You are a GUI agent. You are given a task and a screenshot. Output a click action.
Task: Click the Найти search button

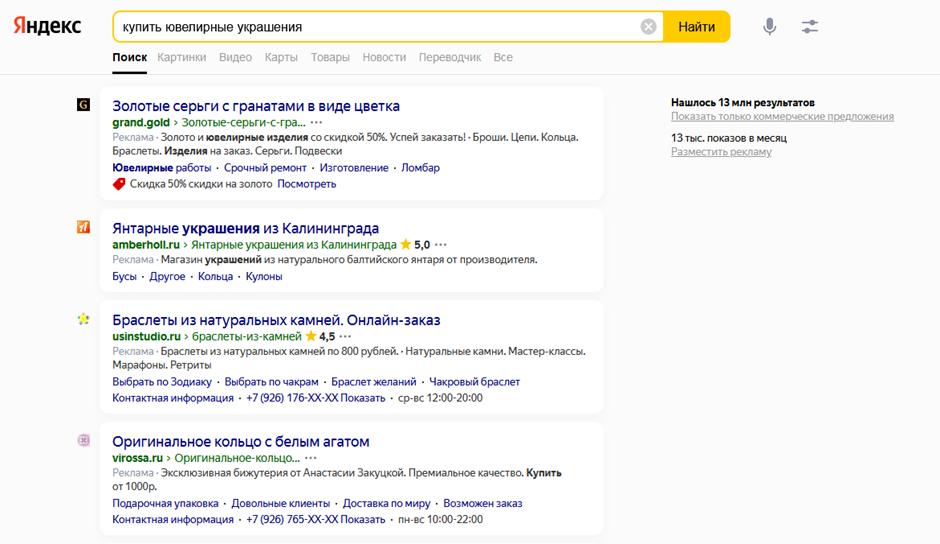pos(697,26)
